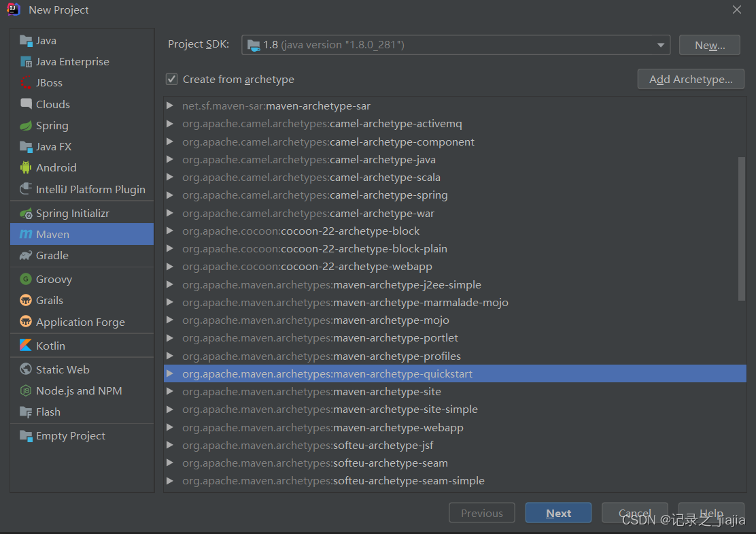Click the Empty Project icon
The height and width of the screenshot is (534, 756).
tap(26, 435)
